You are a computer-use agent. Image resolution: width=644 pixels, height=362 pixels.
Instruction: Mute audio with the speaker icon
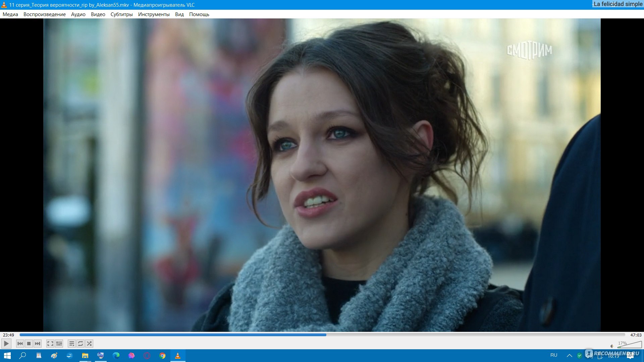[x=612, y=346]
